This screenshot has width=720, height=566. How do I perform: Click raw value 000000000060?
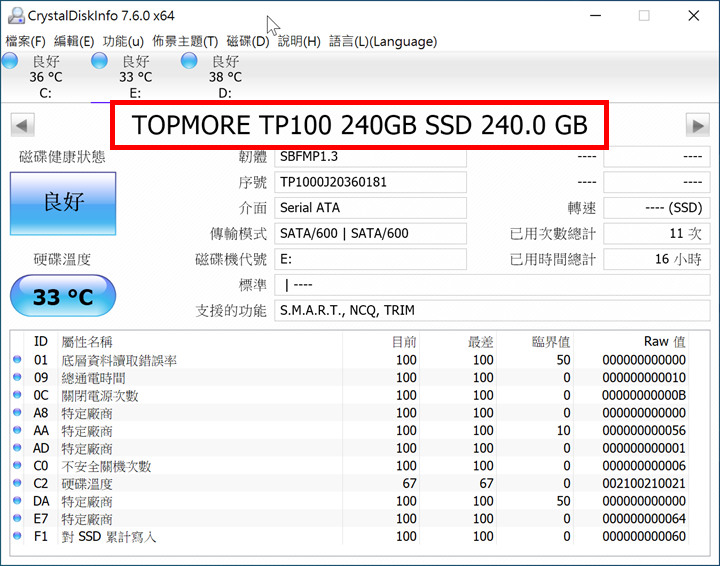pos(644,536)
